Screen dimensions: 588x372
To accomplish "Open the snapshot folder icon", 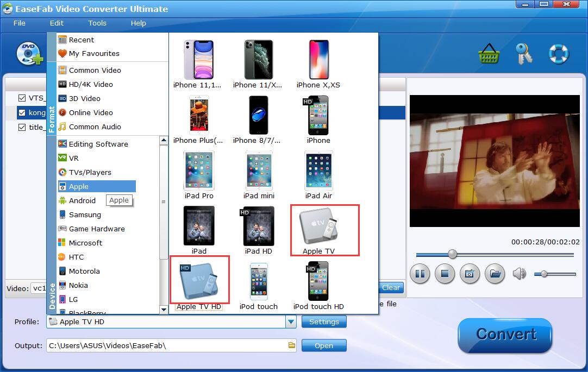I will coord(495,274).
